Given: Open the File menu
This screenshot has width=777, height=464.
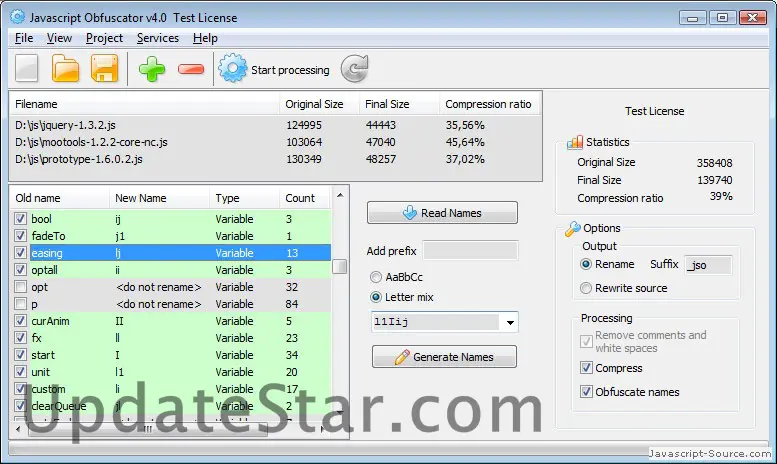Looking at the screenshot, I should [24, 38].
